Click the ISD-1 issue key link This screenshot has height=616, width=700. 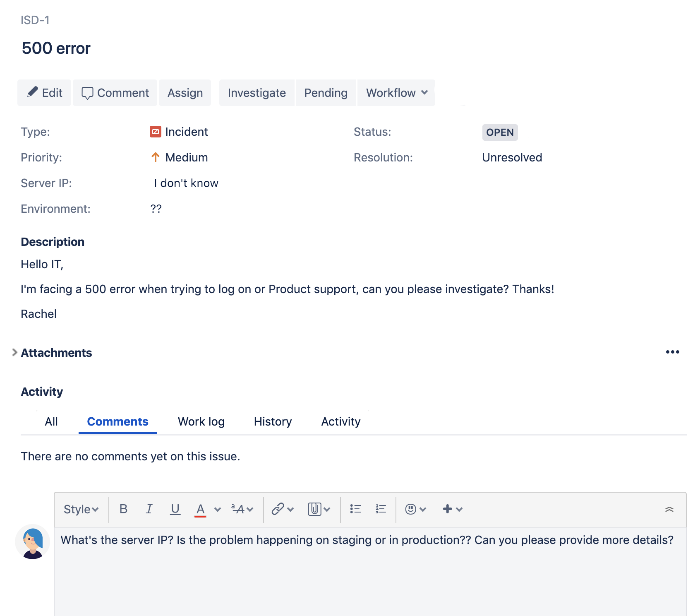pyautogui.click(x=35, y=20)
